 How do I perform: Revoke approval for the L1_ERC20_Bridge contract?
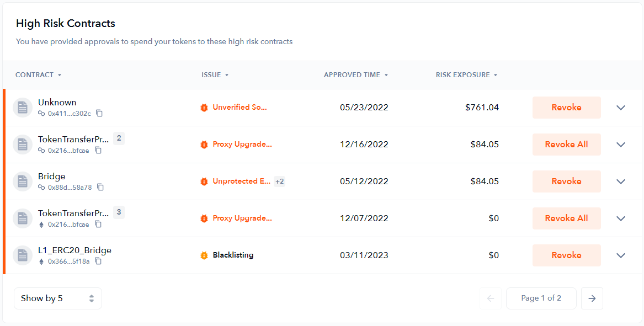(566, 255)
